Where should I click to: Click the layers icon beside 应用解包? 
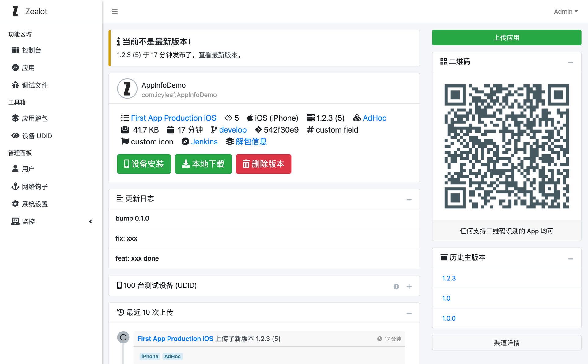coord(15,118)
